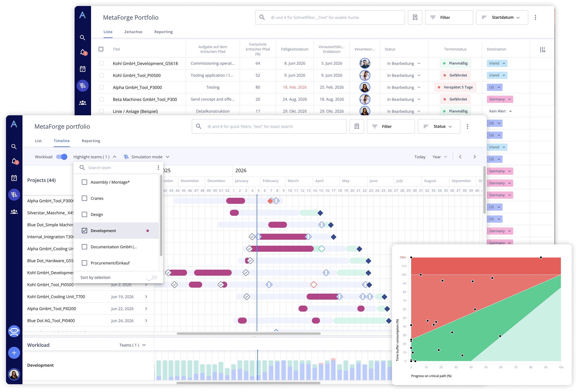Go to next timeline period arrow
Viewport: 578px width, 392px height.
pyautogui.click(x=474, y=157)
